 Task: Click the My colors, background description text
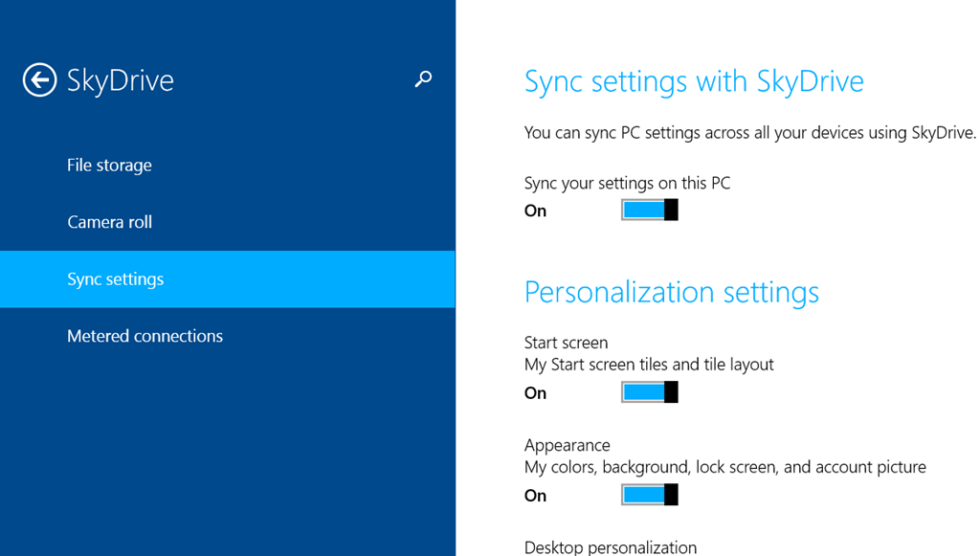click(x=725, y=467)
